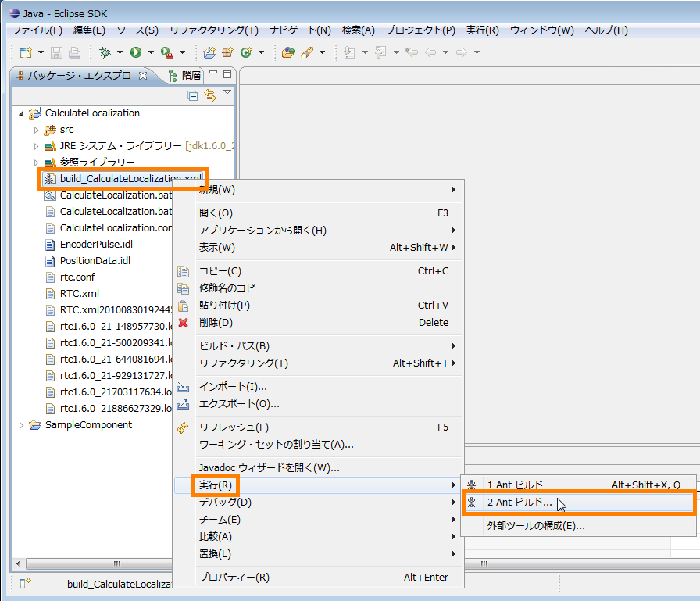The width and height of the screenshot is (700, 601).
Task: Select 外部ツールの構成(E)... submenu item
Action: (579, 526)
